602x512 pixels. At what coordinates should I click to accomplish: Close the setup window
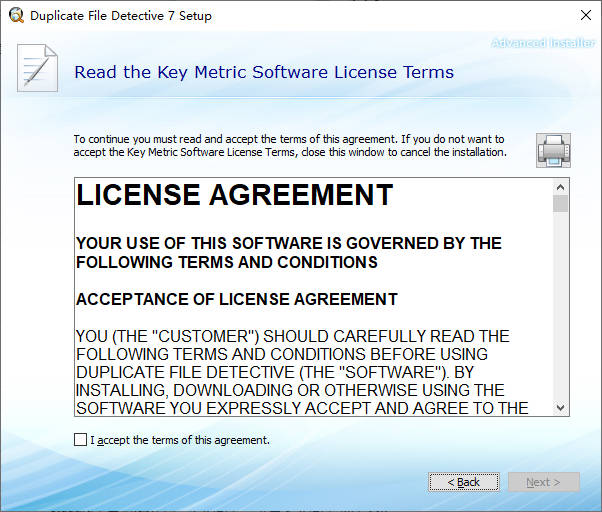(583, 16)
